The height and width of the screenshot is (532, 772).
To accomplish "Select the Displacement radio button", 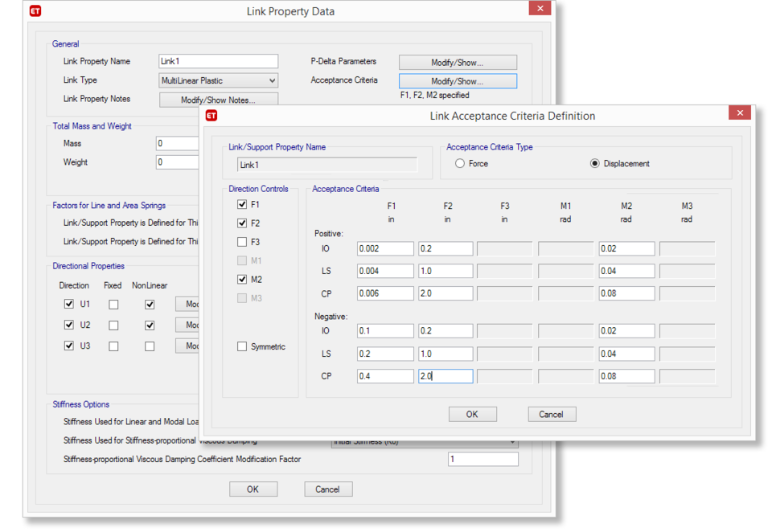I will coord(593,162).
